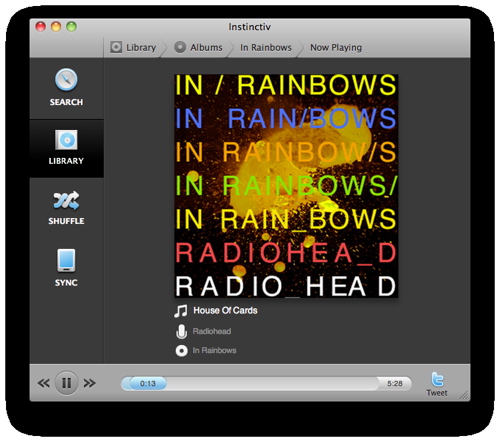Minimize the window with yellow button
Screen dimensions: 500x442
pos(56,26)
